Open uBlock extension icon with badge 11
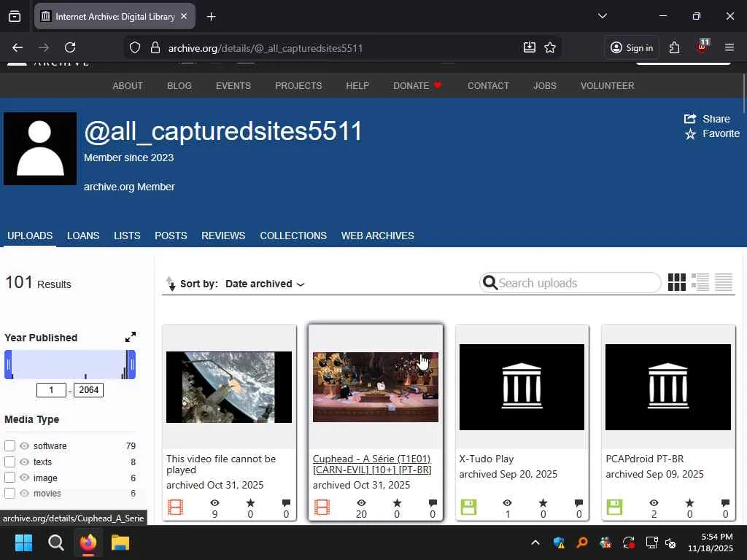This screenshot has width=747, height=560. point(703,46)
